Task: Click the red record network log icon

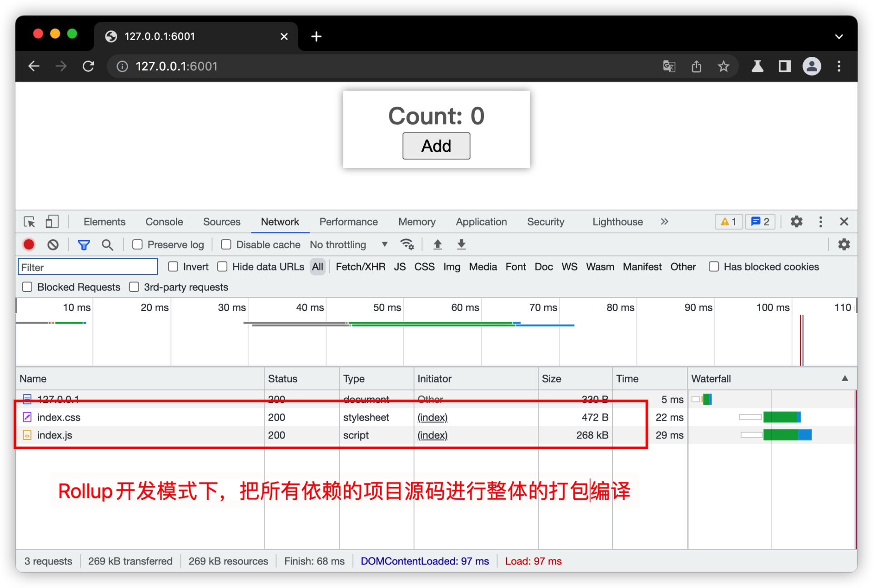Action: click(29, 245)
